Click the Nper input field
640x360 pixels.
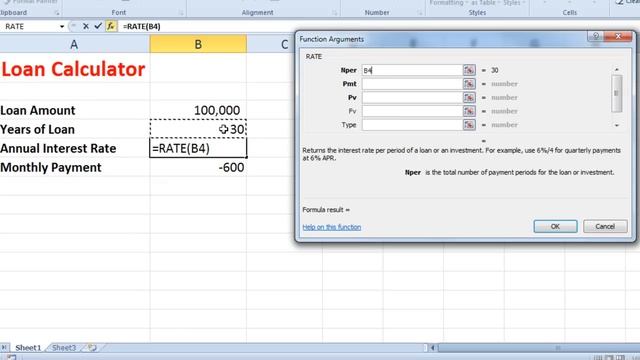point(412,70)
